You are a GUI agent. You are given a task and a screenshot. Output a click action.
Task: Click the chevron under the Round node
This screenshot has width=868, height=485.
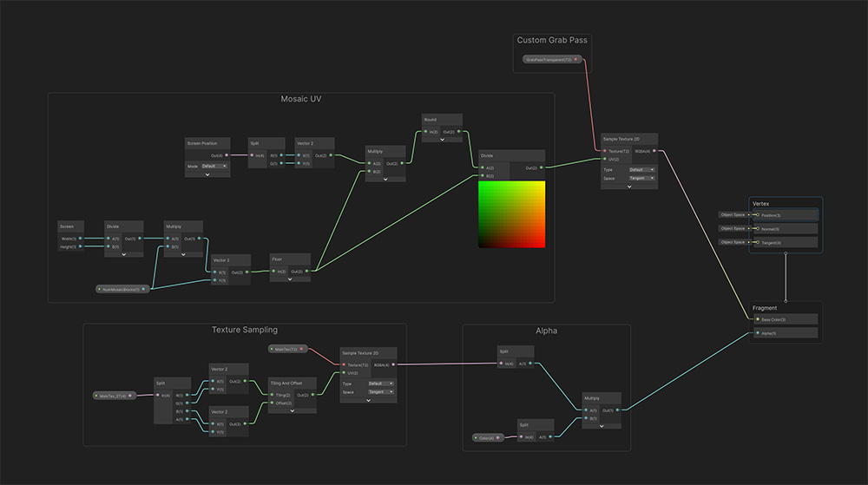pos(443,140)
